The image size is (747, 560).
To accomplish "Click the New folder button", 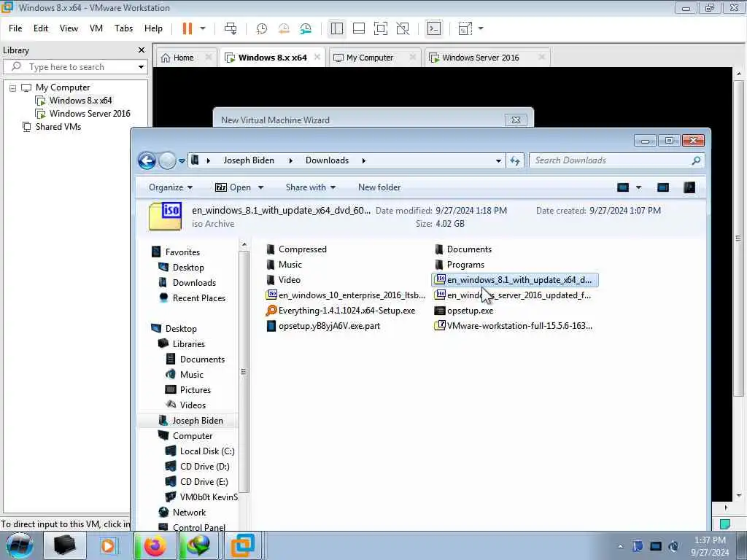I will pos(379,187).
